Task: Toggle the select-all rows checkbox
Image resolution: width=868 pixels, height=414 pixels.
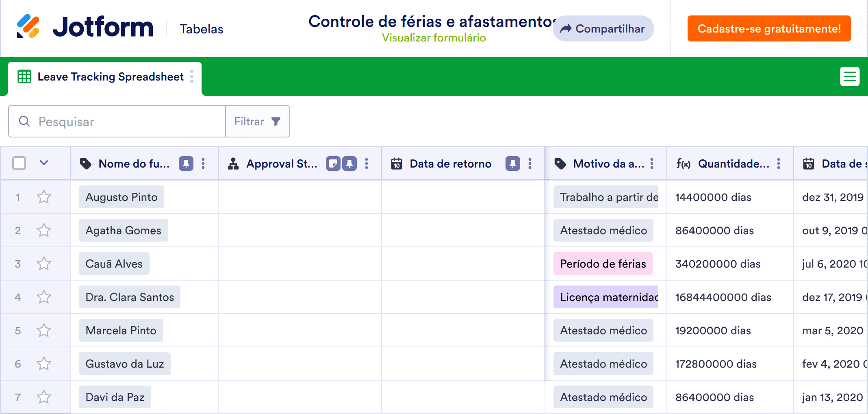Action: pos(19,163)
